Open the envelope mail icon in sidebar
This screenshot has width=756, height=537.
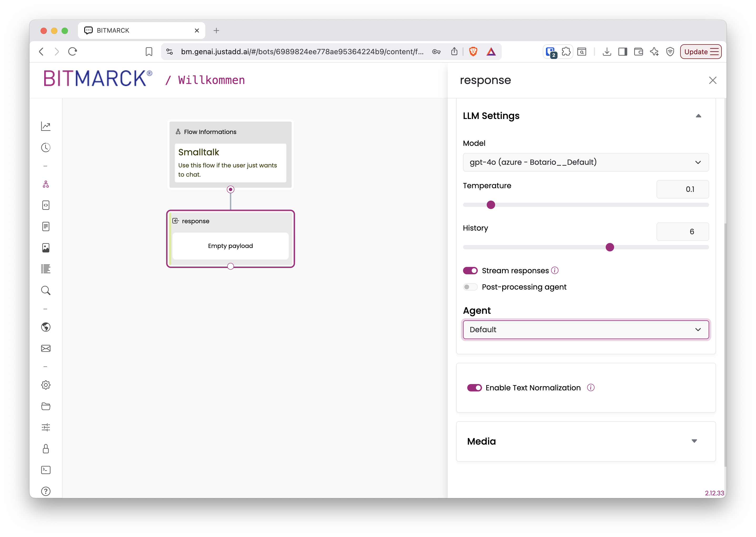coord(46,348)
